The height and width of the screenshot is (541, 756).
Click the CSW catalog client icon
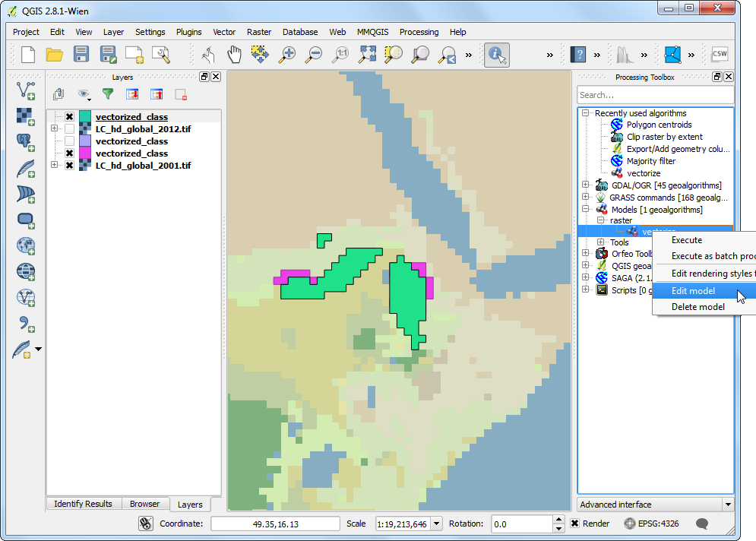[x=720, y=54]
